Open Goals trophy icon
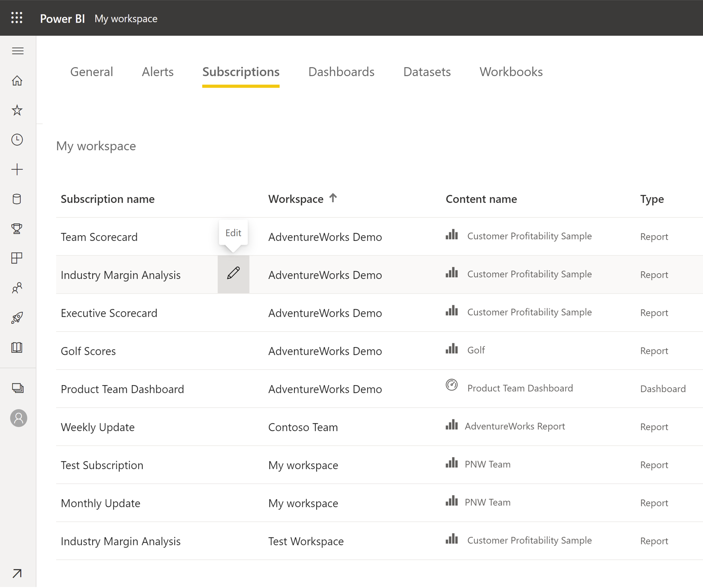The width and height of the screenshot is (703, 588). click(x=17, y=229)
